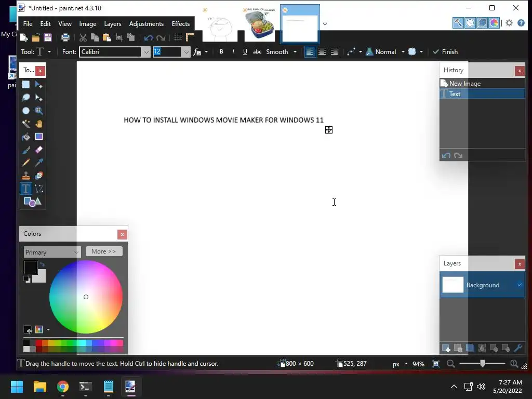Toggle Strikethrough text formatting
This screenshot has width=532, height=399.
[257, 51]
